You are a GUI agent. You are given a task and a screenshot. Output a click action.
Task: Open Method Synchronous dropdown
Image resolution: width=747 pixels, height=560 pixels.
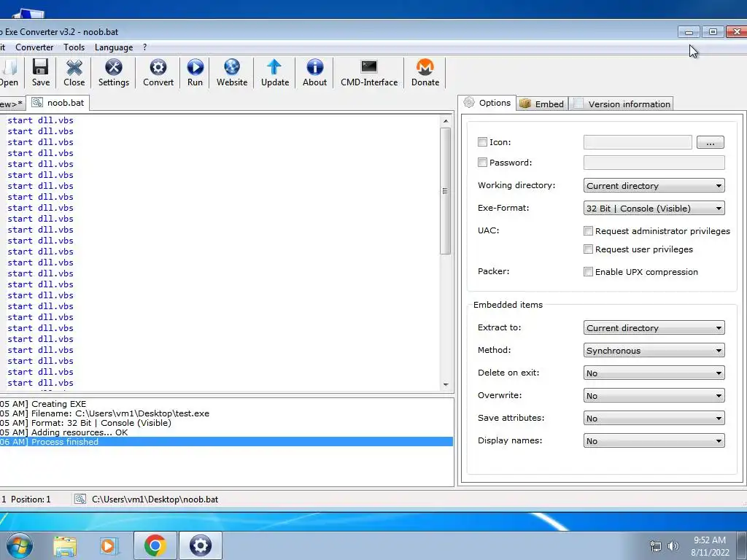(x=654, y=351)
